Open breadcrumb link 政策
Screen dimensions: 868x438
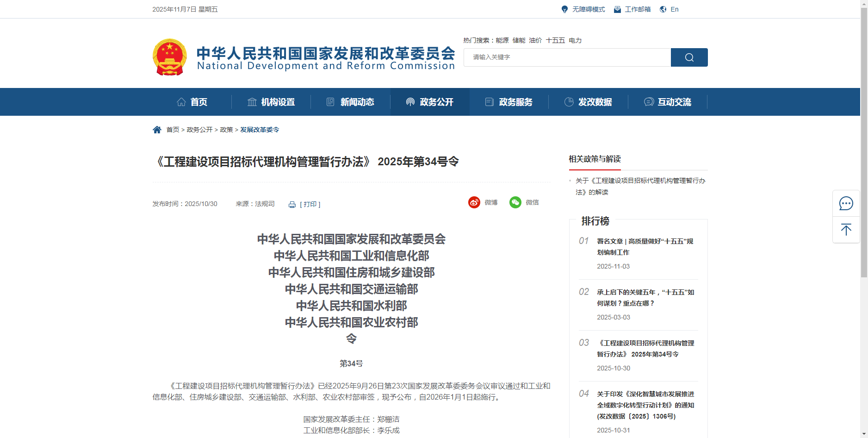point(226,130)
